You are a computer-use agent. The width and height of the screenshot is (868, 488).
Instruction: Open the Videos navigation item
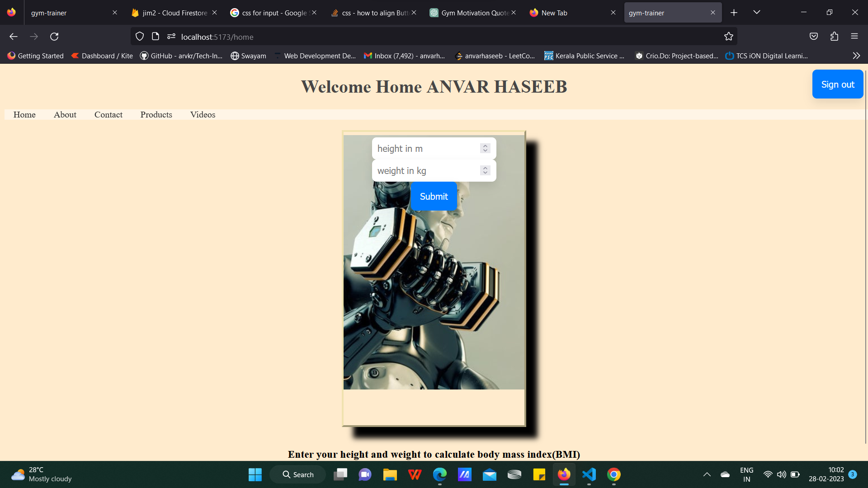(203, 114)
